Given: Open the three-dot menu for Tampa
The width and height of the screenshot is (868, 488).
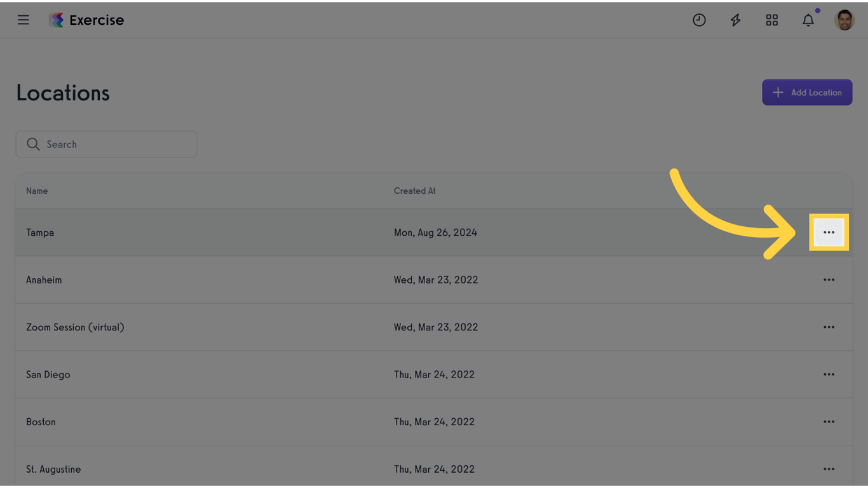Looking at the screenshot, I should pos(829,233).
